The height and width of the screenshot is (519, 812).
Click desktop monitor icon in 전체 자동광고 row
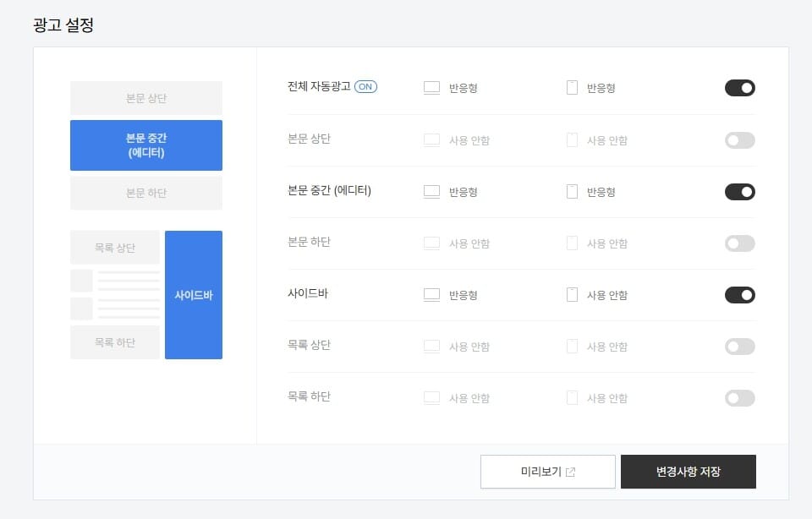[431, 88]
